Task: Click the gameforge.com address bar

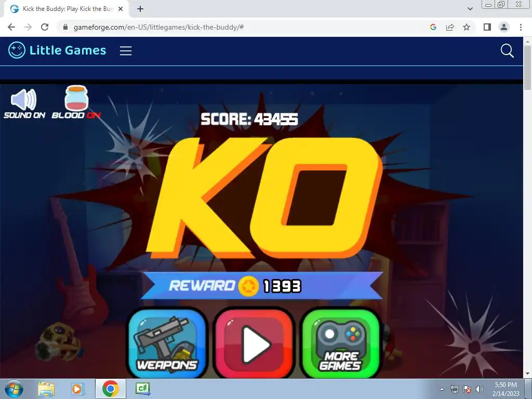Action: (x=237, y=27)
